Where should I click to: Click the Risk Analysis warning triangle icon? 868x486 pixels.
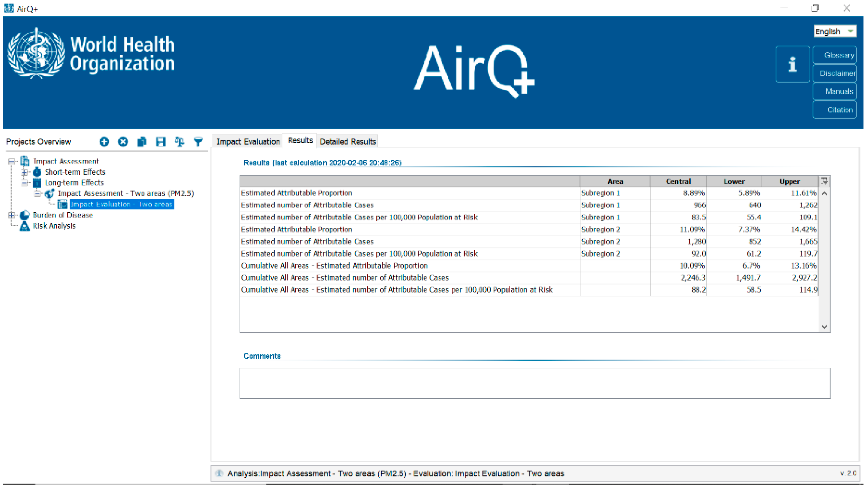(25, 226)
